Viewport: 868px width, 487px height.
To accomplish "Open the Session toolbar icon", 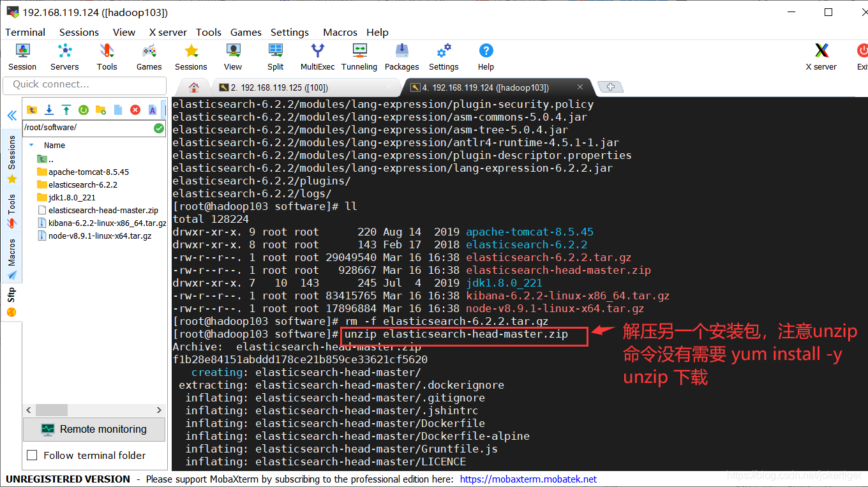I will [22, 57].
